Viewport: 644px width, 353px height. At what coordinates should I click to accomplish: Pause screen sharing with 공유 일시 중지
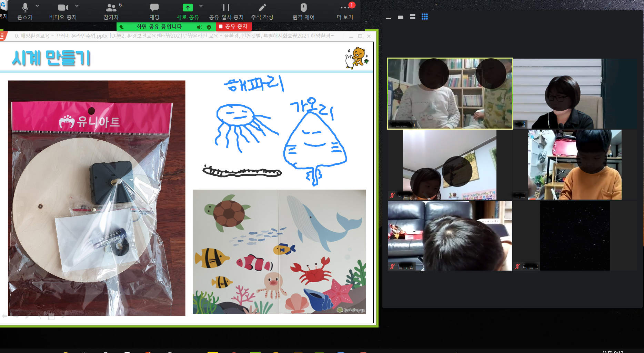(x=226, y=11)
